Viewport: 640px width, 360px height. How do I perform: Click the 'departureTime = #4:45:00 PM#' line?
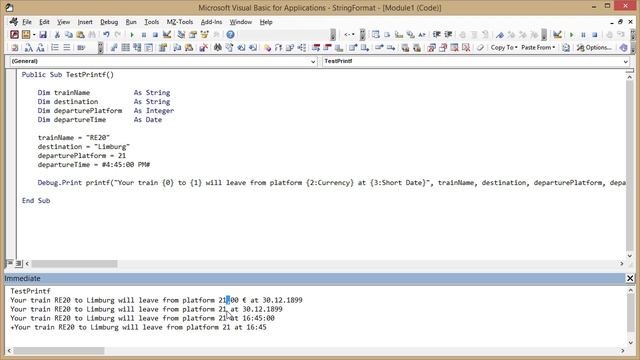point(94,164)
